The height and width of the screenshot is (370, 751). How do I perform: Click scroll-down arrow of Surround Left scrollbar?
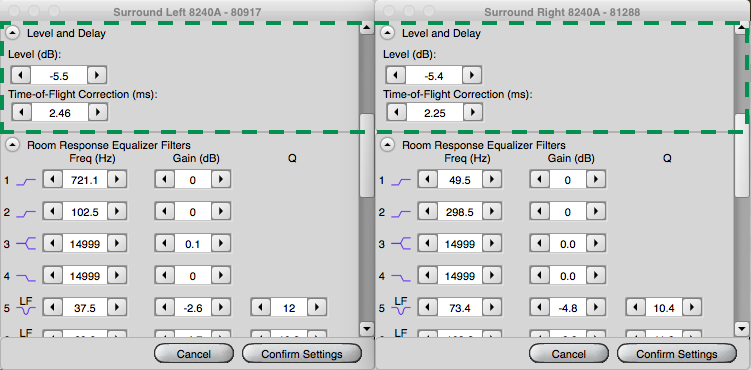(x=367, y=328)
